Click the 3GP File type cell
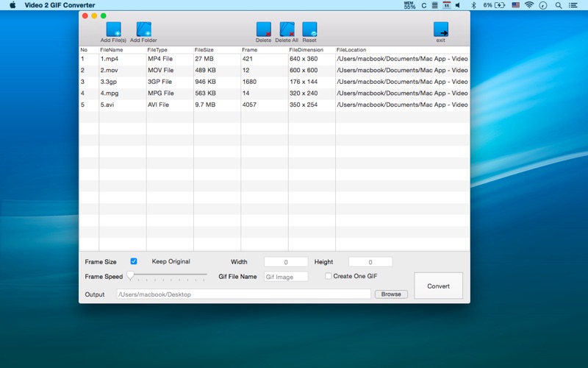Image resolution: width=588 pixels, height=368 pixels. (159, 82)
